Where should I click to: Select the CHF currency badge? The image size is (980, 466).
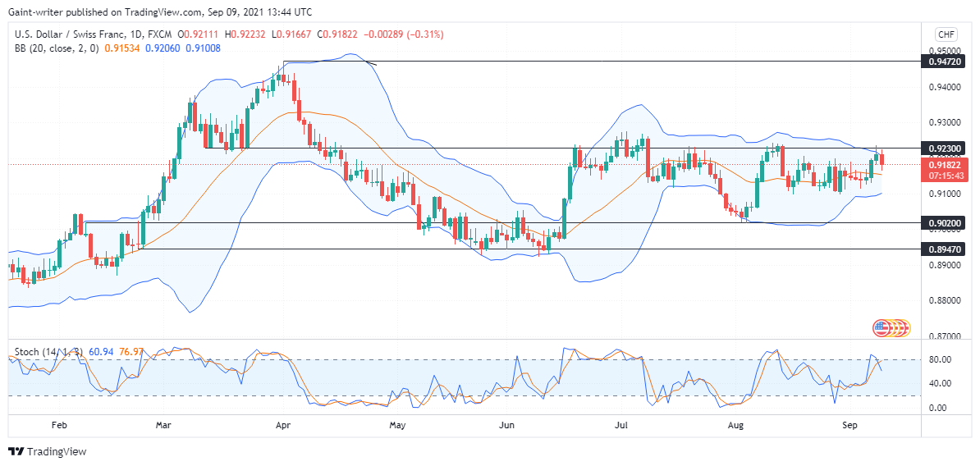point(943,34)
